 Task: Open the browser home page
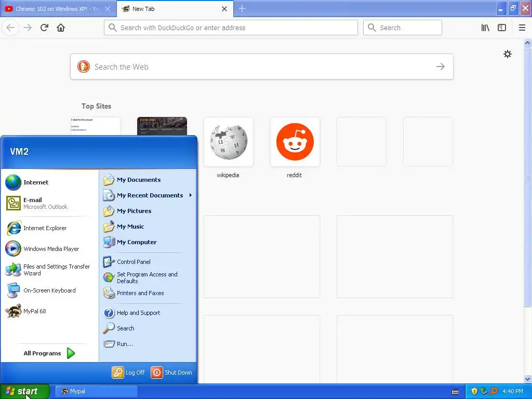pyautogui.click(x=61, y=28)
